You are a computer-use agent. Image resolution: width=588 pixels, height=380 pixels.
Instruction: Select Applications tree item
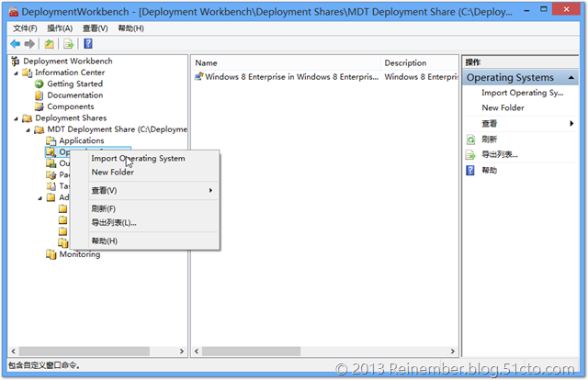click(x=82, y=141)
